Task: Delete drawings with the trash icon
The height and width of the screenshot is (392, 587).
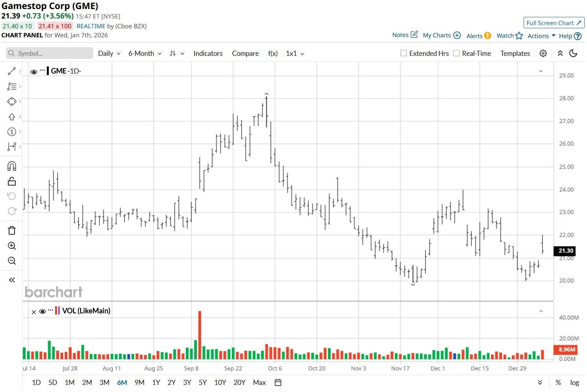Action: tap(12, 230)
